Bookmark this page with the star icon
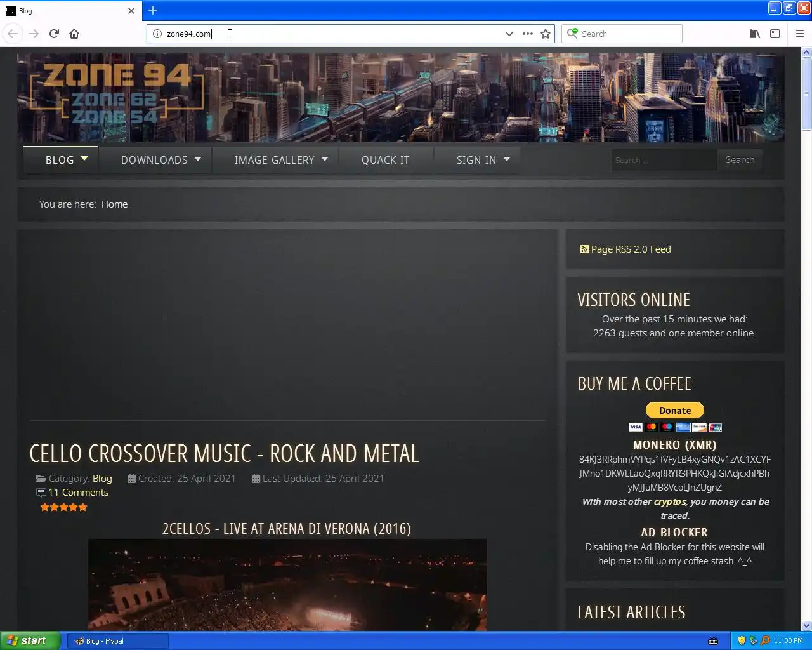This screenshot has width=812, height=650. (x=546, y=34)
